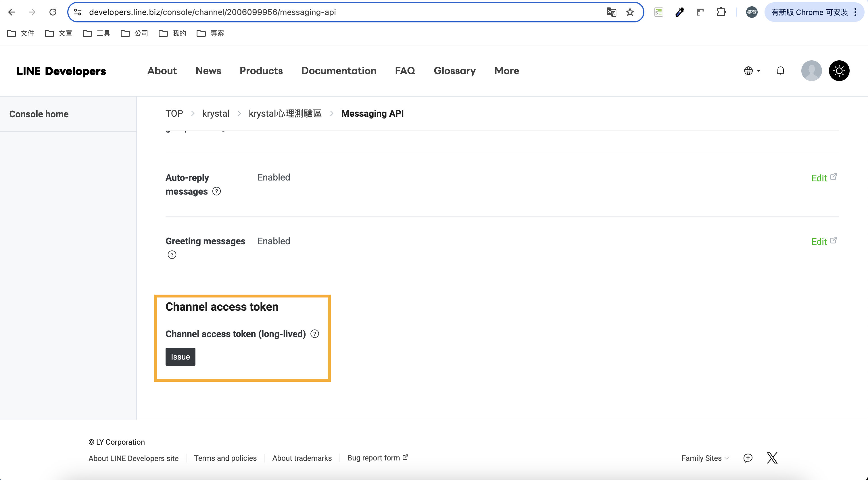Toggle light/dark theme sun button
Screen dimensions: 868x480
pyautogui.click(x=839, y=71)
